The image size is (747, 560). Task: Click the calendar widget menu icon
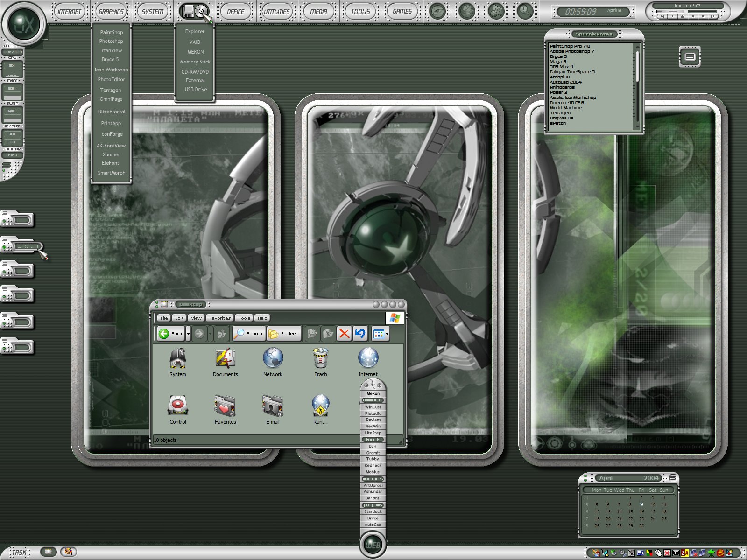(x=673, y=477)
